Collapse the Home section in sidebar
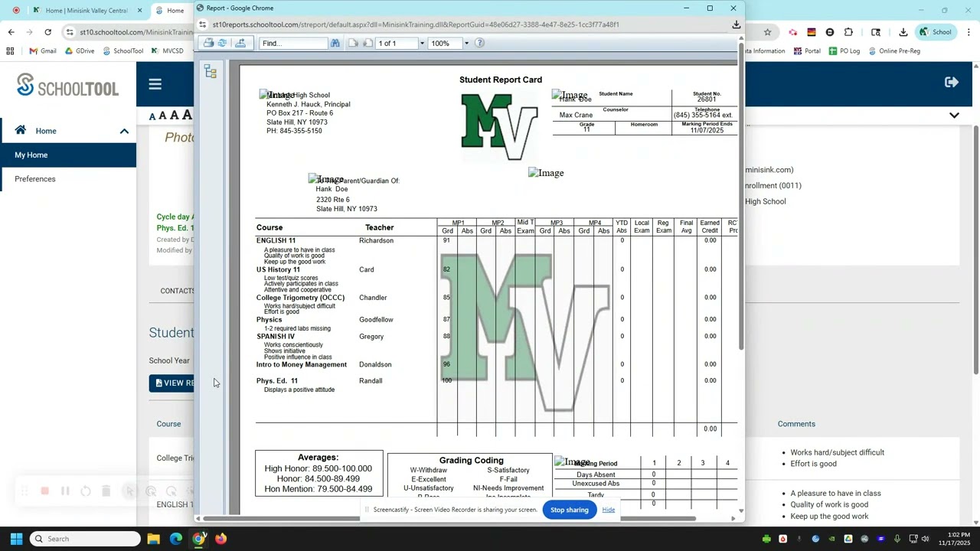This screenshot has height=551, width=980. [124, 132]
